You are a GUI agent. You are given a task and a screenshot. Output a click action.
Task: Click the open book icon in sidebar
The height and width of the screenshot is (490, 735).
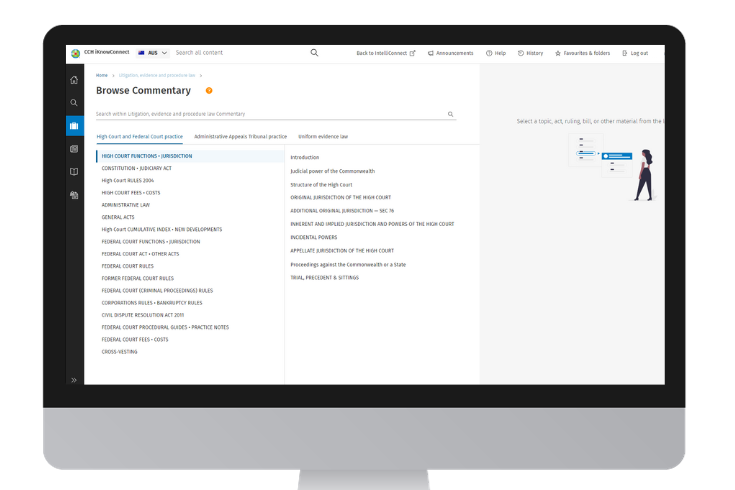point(74,172)
